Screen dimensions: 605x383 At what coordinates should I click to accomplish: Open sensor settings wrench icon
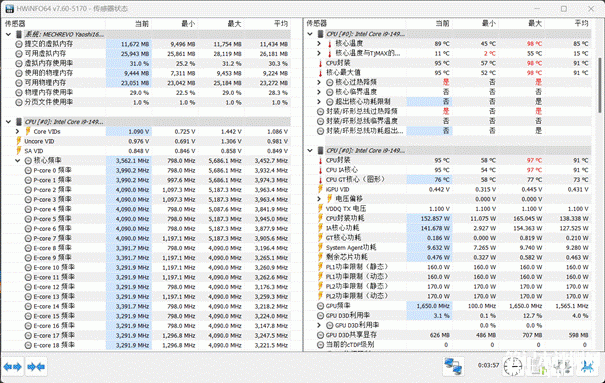click(x=563, y=366)
